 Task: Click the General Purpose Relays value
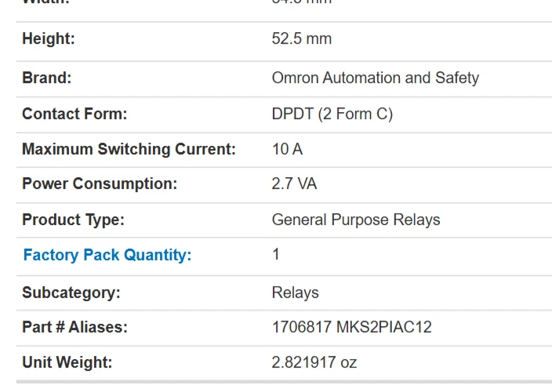(x=356, y=220)
